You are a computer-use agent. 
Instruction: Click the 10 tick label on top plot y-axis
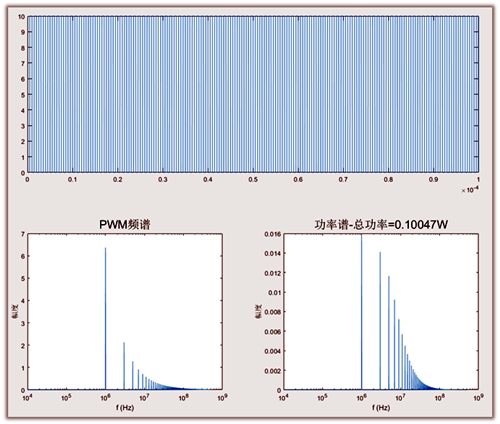click(21, 16)
